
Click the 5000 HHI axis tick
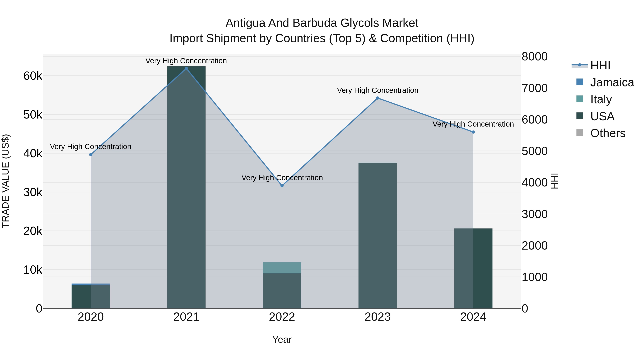point(535,151)
